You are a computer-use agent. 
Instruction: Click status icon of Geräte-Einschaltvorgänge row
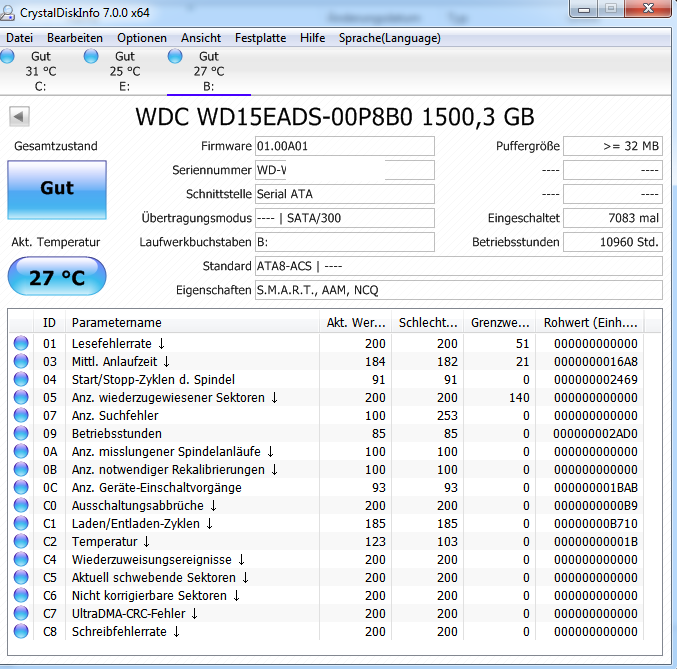pos(21,487)
